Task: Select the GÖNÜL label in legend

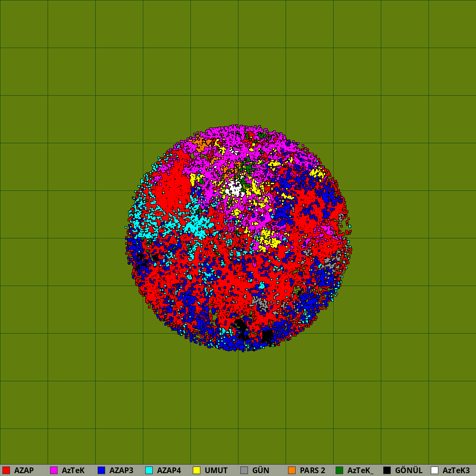Action: tap(408, 470)
